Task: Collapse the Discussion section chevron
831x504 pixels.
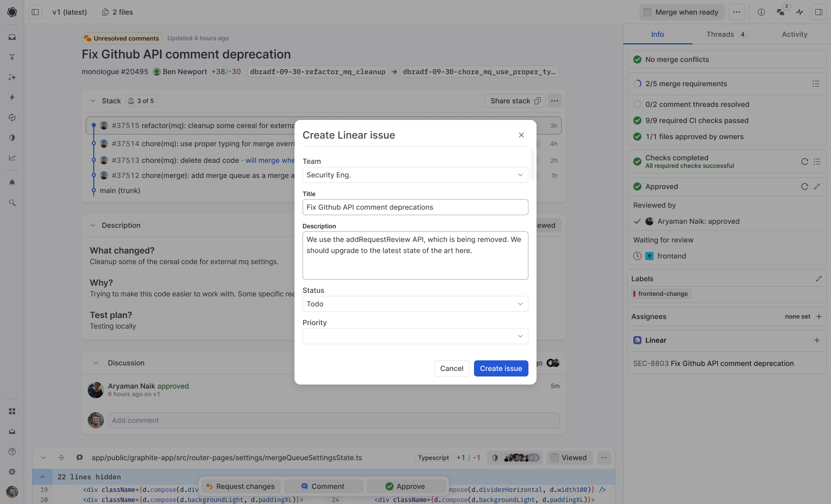Action: pos(96,363)
